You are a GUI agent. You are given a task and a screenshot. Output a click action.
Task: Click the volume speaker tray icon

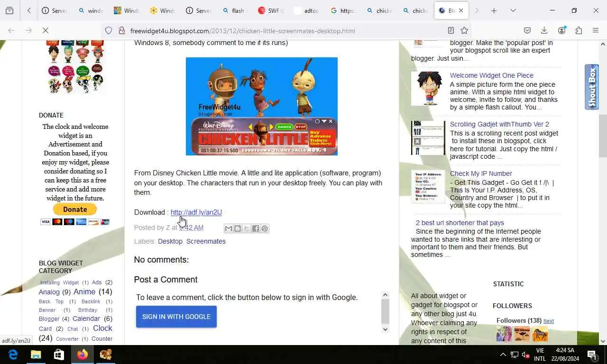pyautogui.click(x=525, y=355)
